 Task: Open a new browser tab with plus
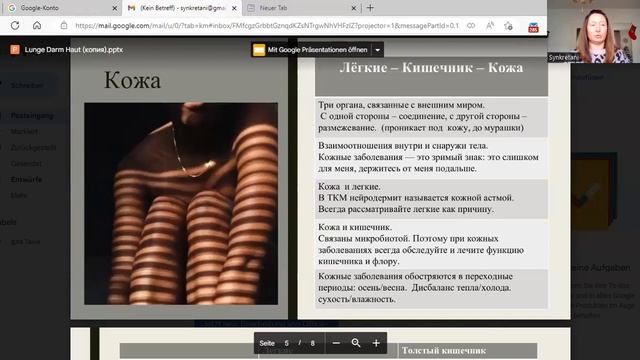coord(370,8)
